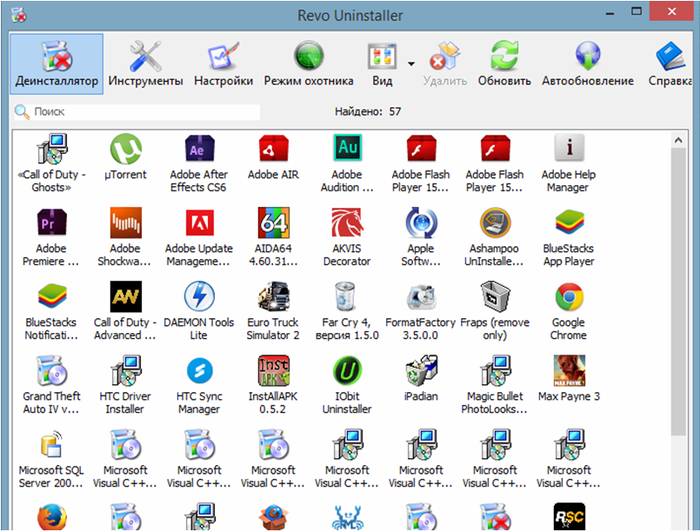Image resolution: width=700 pixels, height=532 pixels.
Task: Select Adobe After Effects CS6 icon
Action: [x=199, y=150]
